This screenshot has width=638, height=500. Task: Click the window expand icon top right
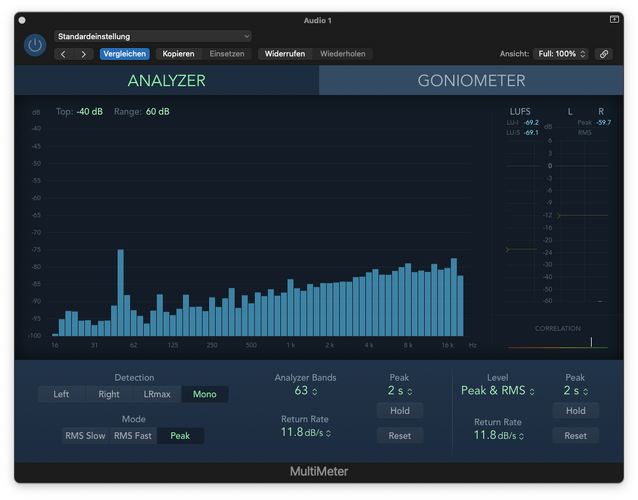[614, 19]
